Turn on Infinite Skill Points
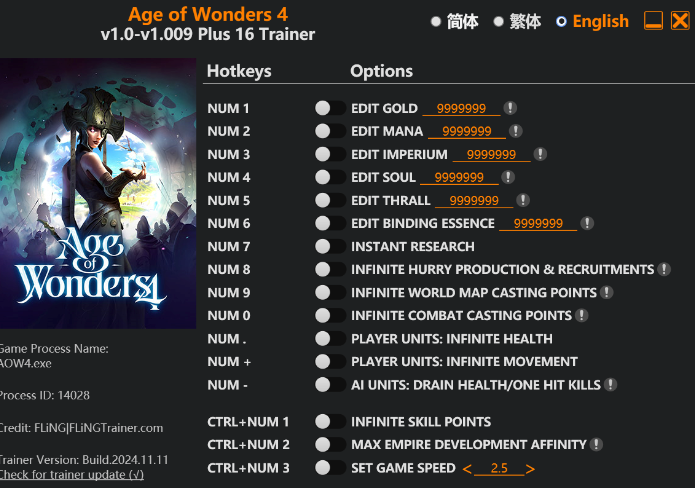695x488 pixels. [330, 421]
